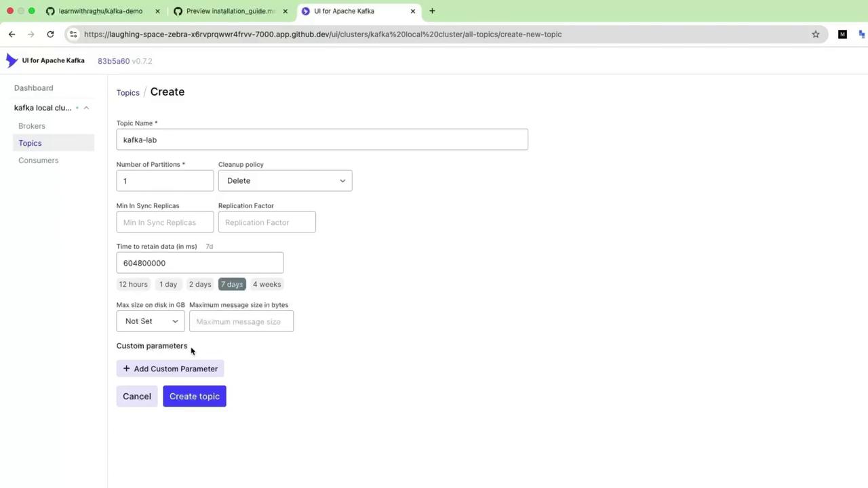Click the Create topic button

coord(195,396)
